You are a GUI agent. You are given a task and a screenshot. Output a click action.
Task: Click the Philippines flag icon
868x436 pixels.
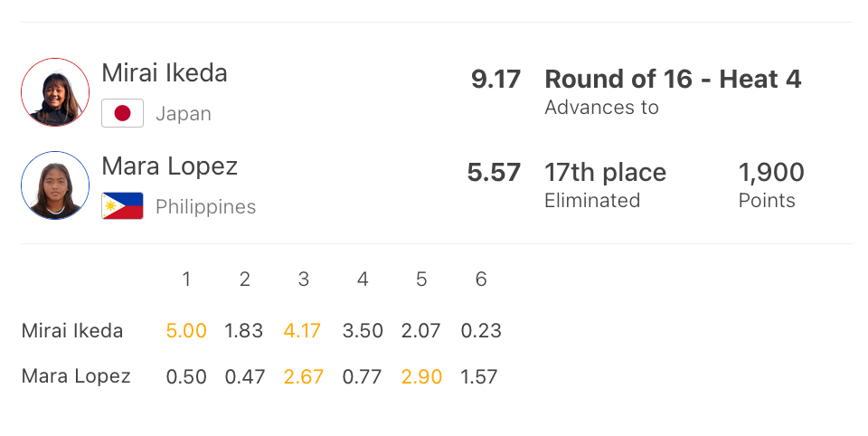click(122, 206)
